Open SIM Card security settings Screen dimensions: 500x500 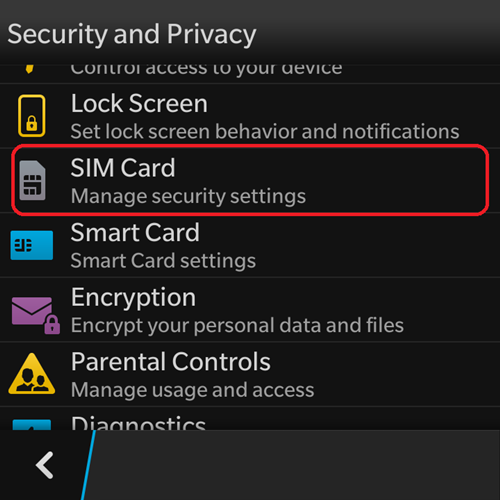(x=250, y=180)
